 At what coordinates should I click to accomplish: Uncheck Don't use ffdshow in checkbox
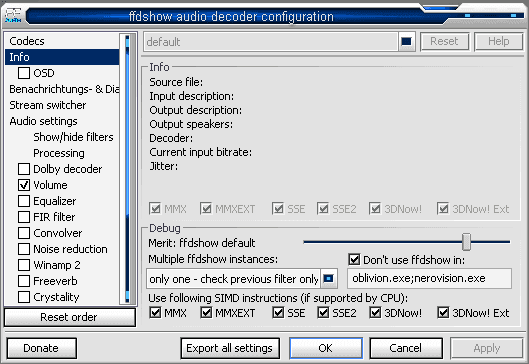coord(354,260)
